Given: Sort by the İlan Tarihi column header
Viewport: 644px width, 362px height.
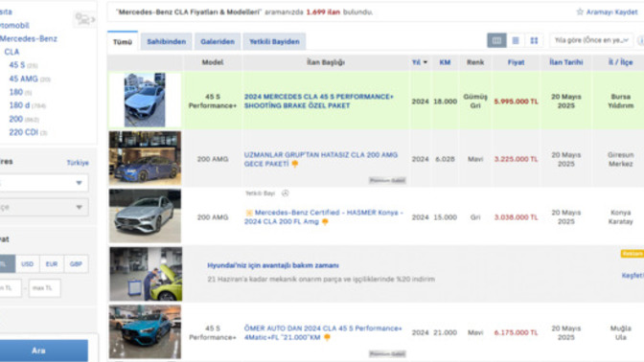Looking at the screenshot, I should pos(566,62).
